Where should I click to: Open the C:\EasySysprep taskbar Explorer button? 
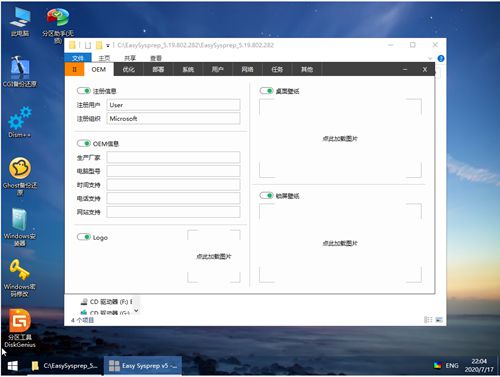[x=65, y=366]
